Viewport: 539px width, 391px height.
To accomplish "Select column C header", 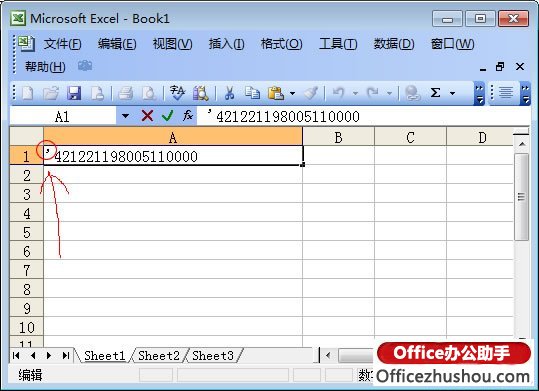I will click(x=410, y=137).
